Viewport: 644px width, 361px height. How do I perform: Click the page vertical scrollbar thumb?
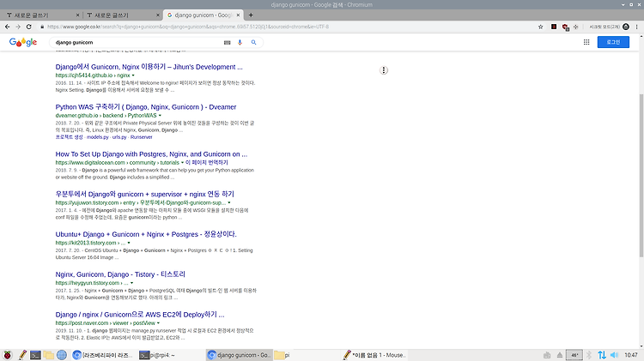click(641, 176)
